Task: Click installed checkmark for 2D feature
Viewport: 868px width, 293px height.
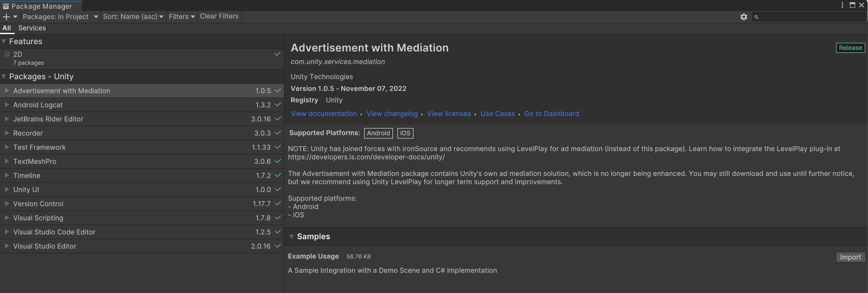Action: 277,54
